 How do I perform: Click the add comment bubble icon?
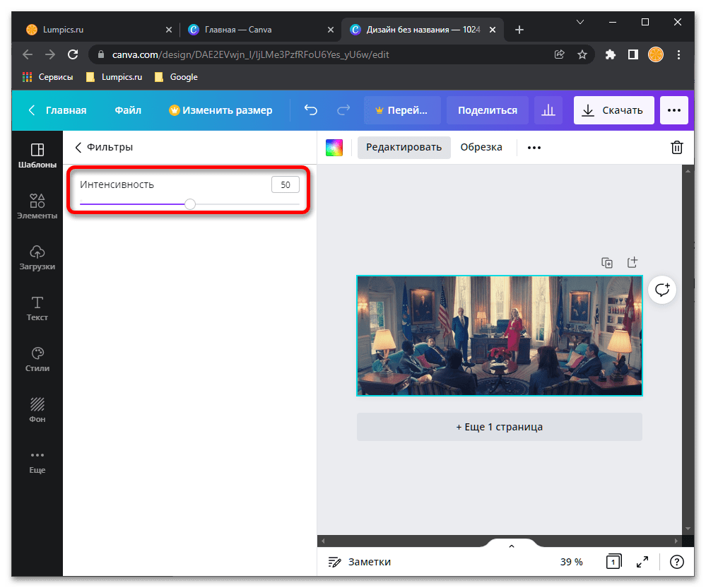[x=662, y=290]
